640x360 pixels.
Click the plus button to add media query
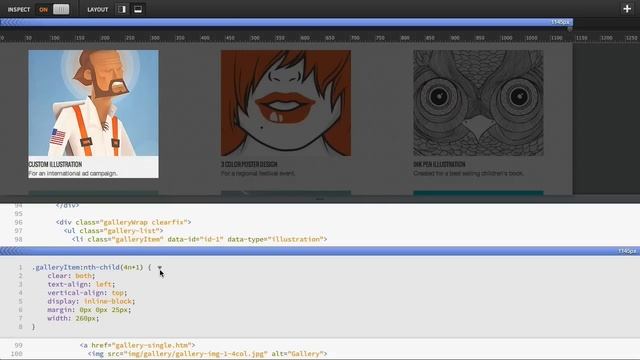627,9
